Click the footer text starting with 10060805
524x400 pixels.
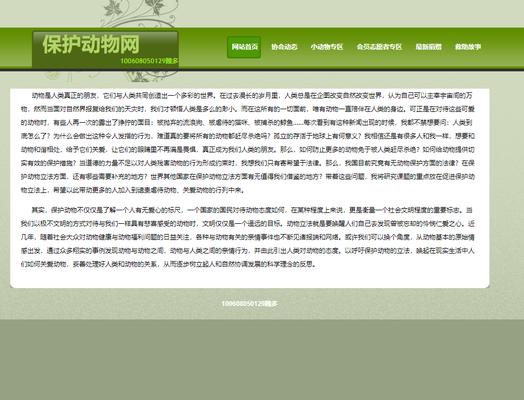[250, 304]
